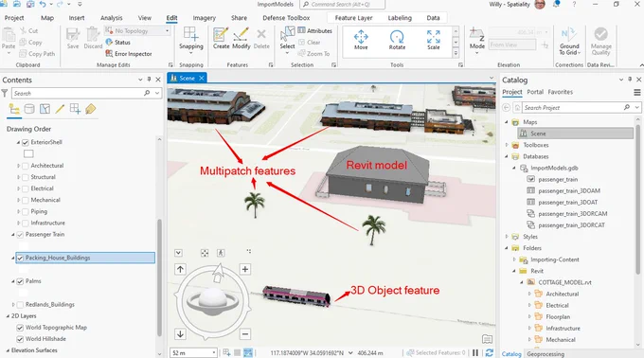
Task: Check the Structural layer
Action: pyautogui.click(x=26, y=177)
